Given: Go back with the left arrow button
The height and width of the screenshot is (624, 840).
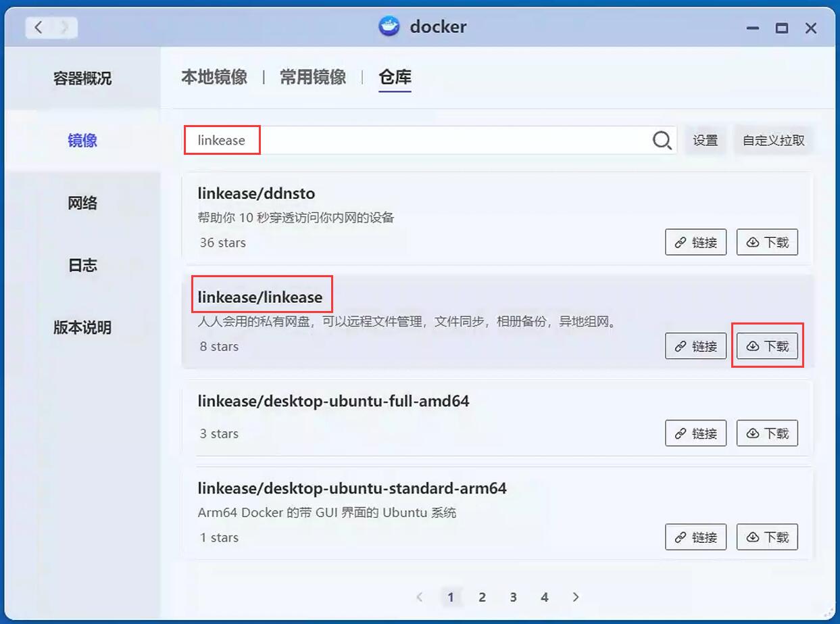Looking at the screenshot, I should coord(39,27).
